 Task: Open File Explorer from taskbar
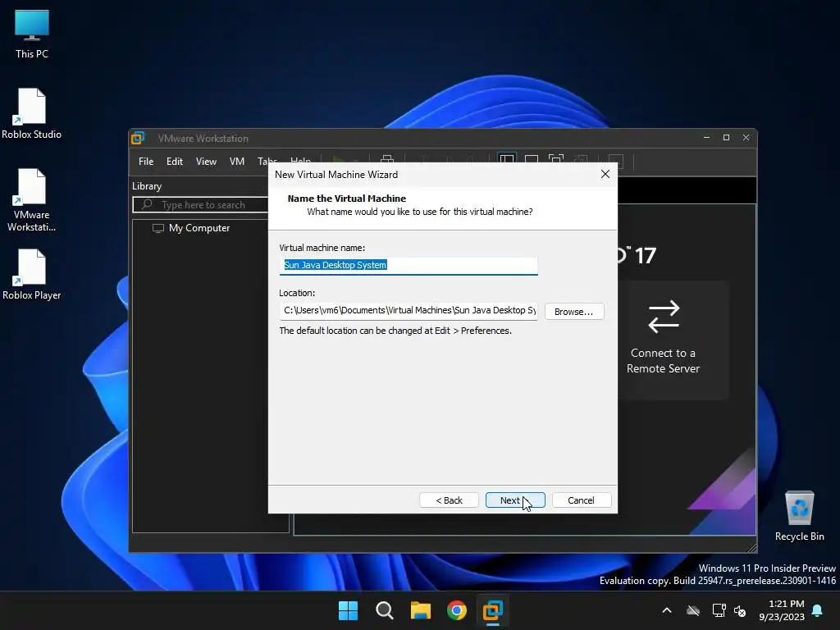point(421,610)
